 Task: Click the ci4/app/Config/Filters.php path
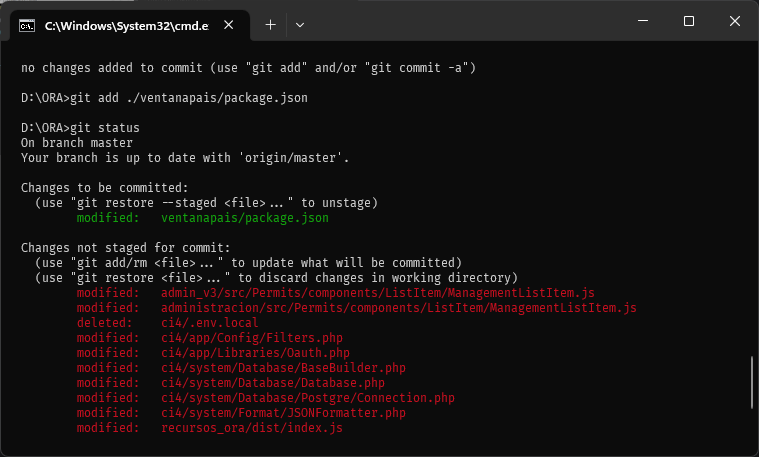pos(252,338)
